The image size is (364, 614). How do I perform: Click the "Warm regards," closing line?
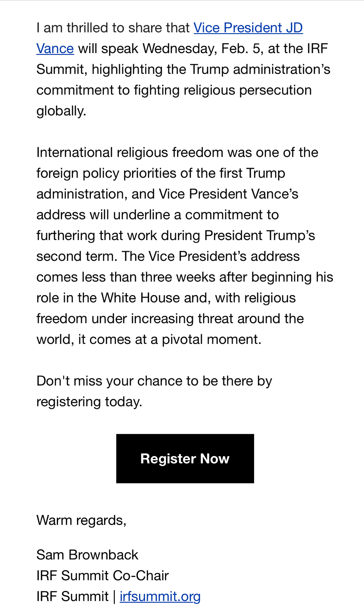point(81,520)
